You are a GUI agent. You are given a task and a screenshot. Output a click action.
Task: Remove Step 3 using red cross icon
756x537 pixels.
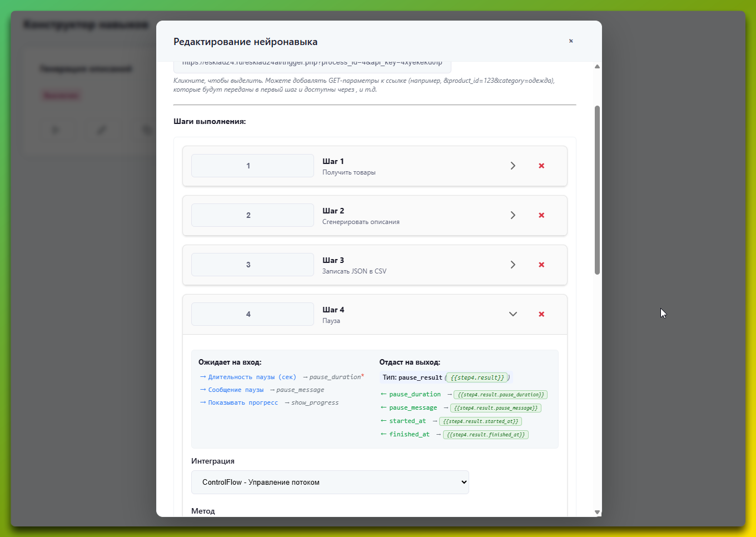point(541,265)
